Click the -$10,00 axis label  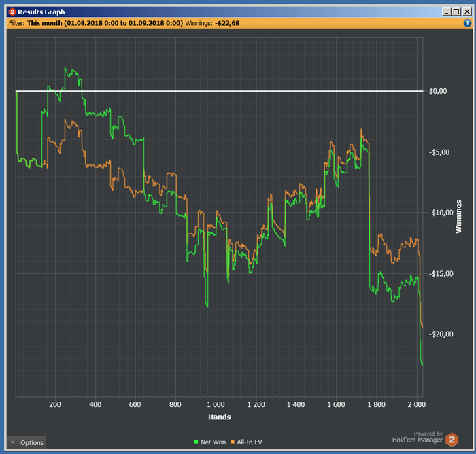tap(441, 213)
